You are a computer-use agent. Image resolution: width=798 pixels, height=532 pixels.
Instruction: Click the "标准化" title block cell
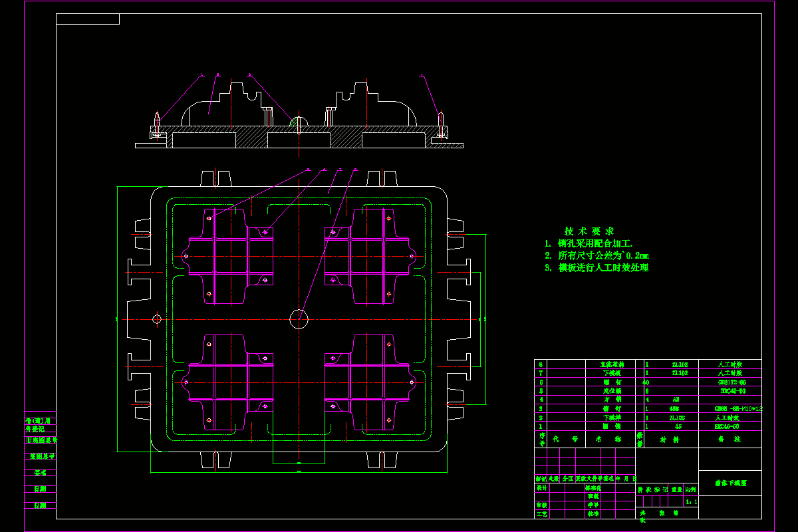click(593, 487)
